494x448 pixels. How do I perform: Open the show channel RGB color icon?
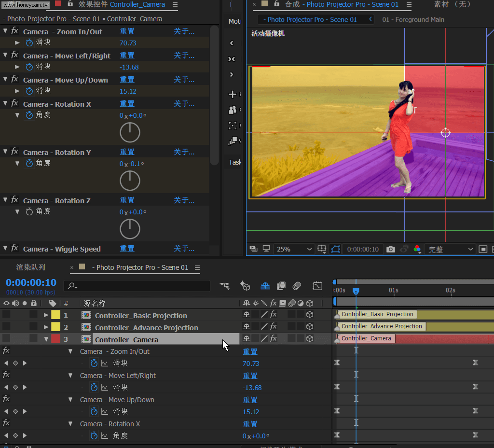417,249
